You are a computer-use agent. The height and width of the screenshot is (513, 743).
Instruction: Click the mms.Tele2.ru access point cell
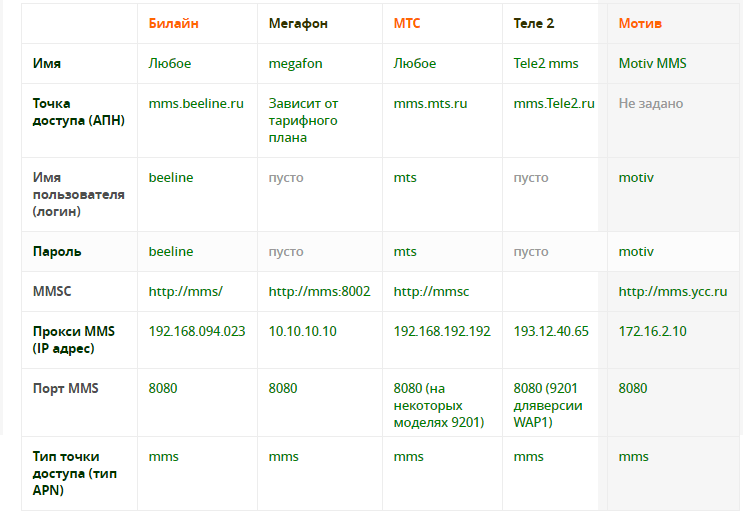coord(554,103)
